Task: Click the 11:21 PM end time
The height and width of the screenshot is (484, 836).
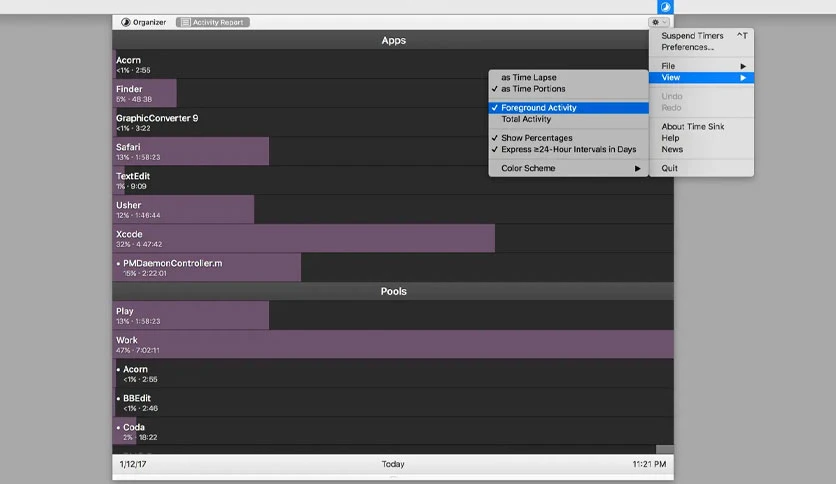Action: pyautogui.click(x=649, y=464)
